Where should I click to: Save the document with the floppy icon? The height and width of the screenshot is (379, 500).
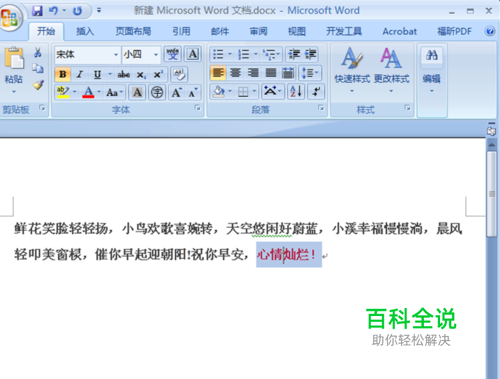click(37, 11)
